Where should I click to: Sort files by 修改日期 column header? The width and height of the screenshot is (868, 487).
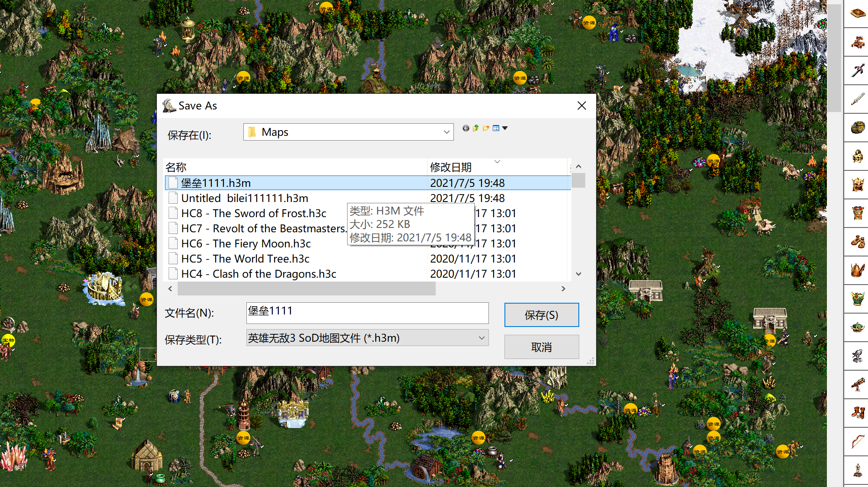click(497, 167)
